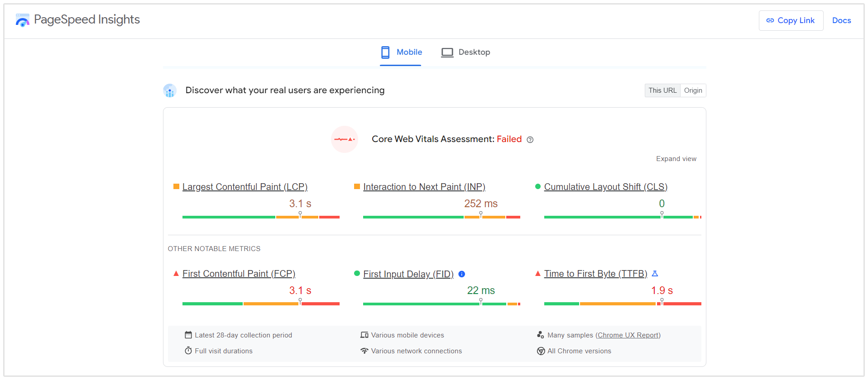Open Interaction to Next Paint link

tap(424, 187)
